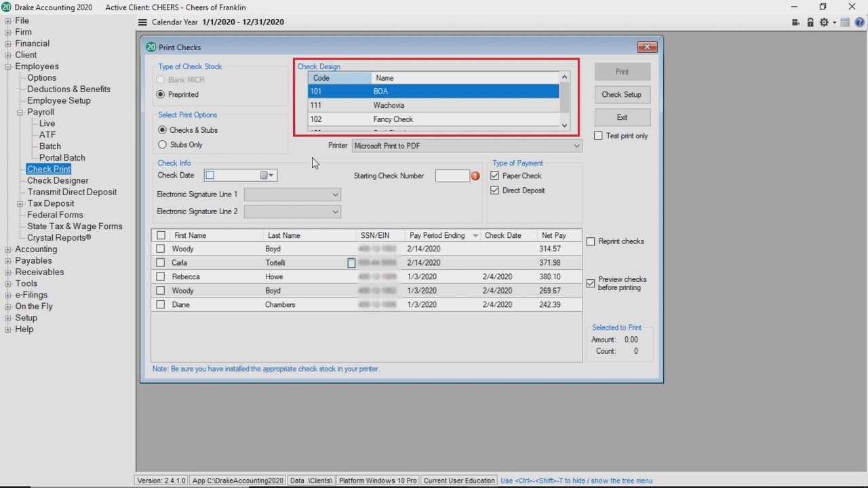868x488 pixels.
Task: Click the Print button
Action: click(x=623, y=72)
